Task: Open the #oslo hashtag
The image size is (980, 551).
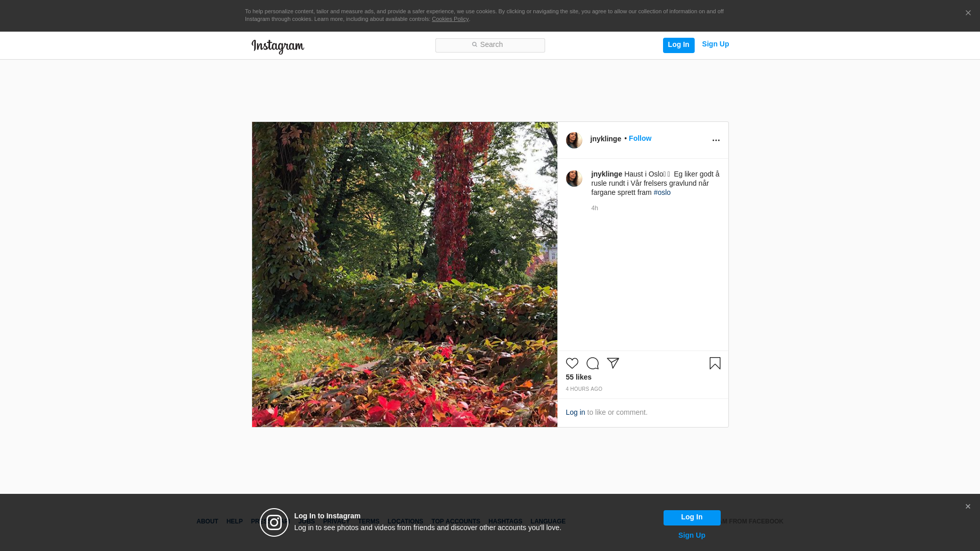Action: (662, 192)
